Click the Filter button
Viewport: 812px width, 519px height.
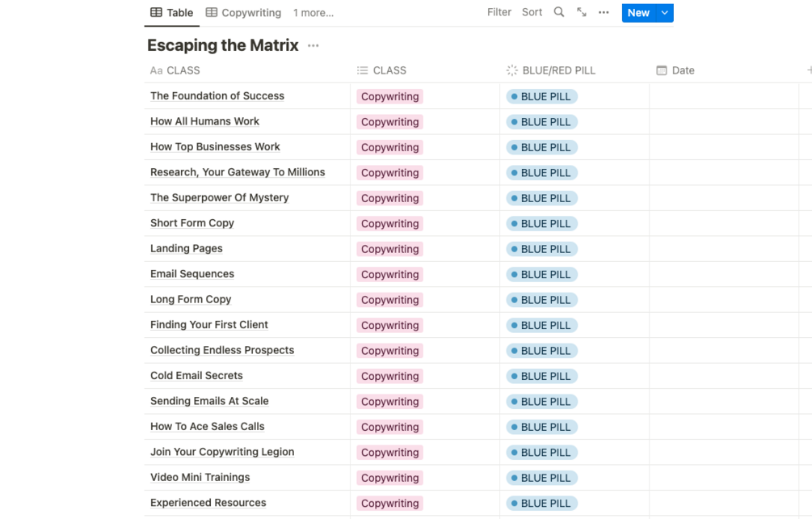tap(499, 13)
